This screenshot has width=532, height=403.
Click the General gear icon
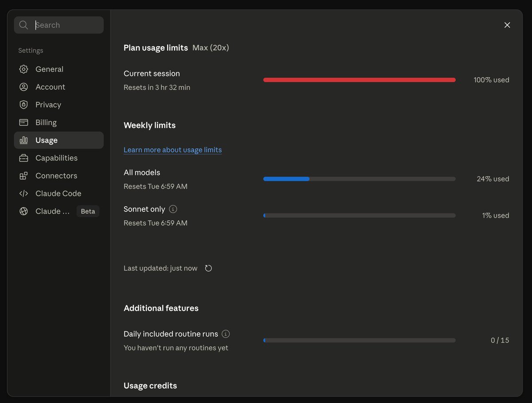(24, 69)
